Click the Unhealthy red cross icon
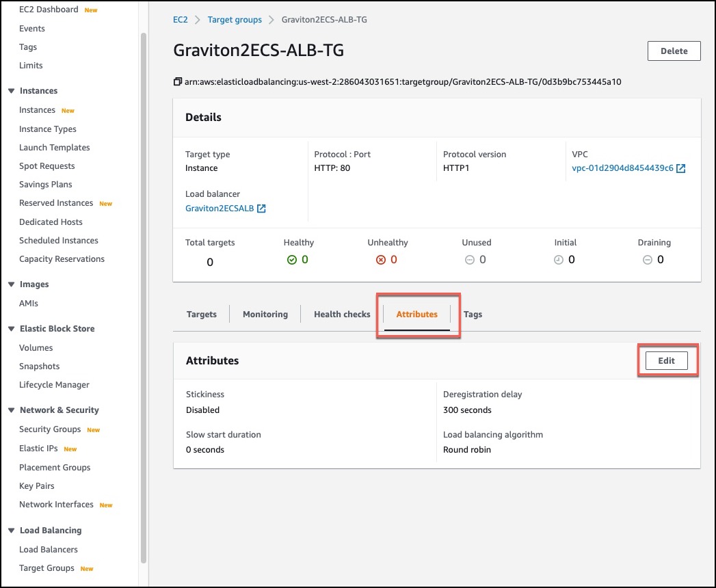 click(x=380, y=260)
